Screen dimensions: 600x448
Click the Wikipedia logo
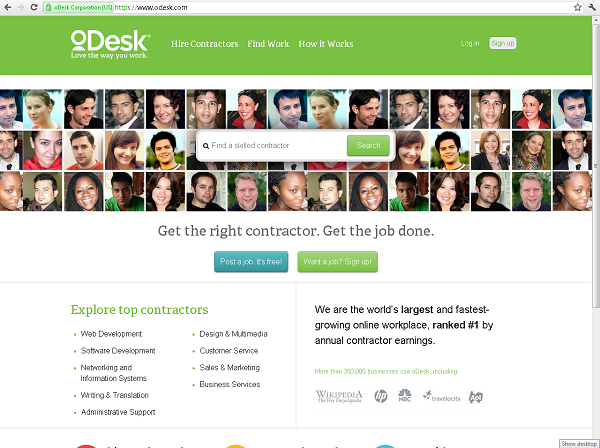pyautogui.click(x=339, y=396)
